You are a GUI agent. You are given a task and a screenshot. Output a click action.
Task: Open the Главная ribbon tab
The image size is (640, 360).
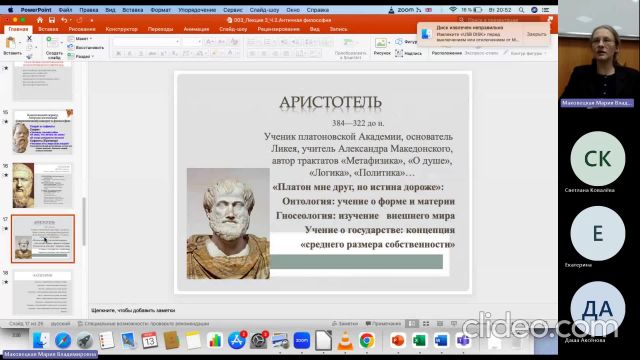pos(18,29)
